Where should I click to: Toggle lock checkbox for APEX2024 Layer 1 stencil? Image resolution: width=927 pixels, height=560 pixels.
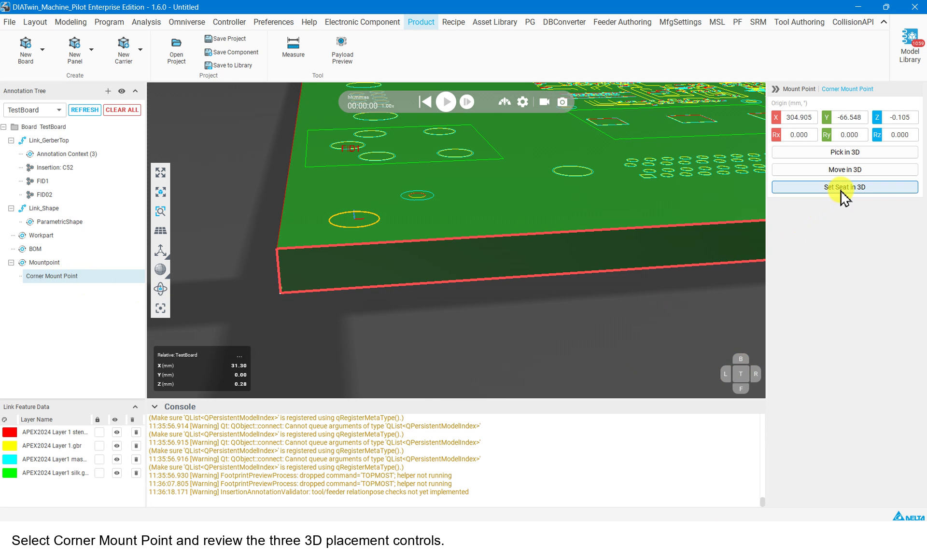pyautogui.click(x=99, y=432)
